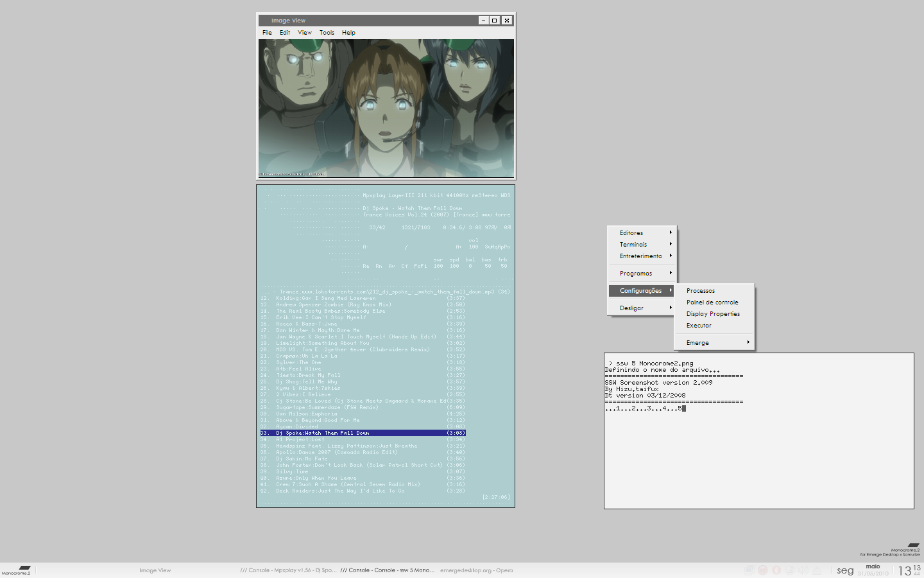Click the red round tray icon beside Opera
Viewport: 924px width, 578px height.
point(763,570)
